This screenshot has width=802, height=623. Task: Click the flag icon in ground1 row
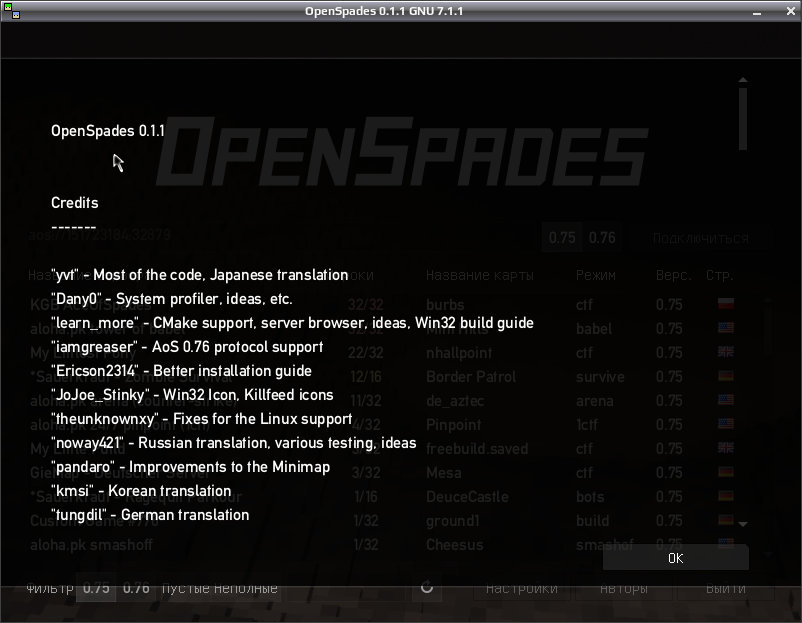[726, 520]
